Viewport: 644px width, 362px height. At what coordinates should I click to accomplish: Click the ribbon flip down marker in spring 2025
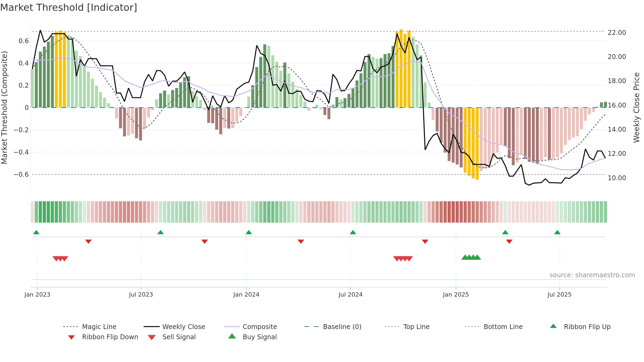pyautogui.click(x=509, y=242)
